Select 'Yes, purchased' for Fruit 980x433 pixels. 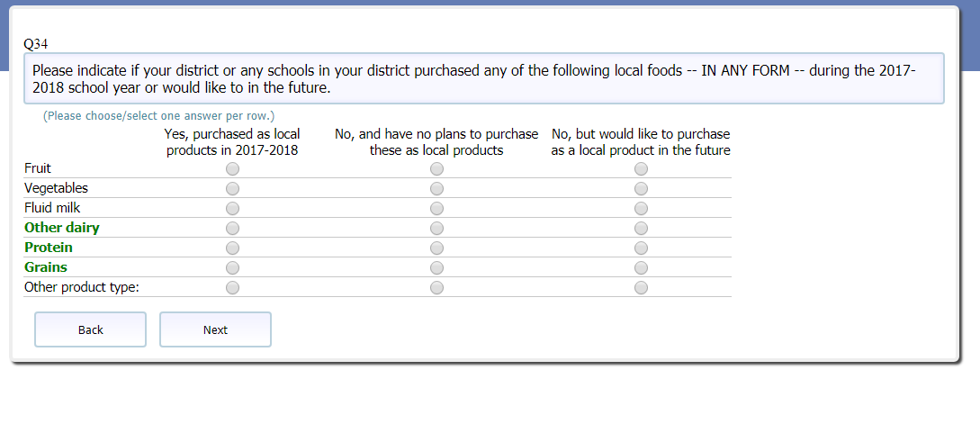(x=232, y=169)
